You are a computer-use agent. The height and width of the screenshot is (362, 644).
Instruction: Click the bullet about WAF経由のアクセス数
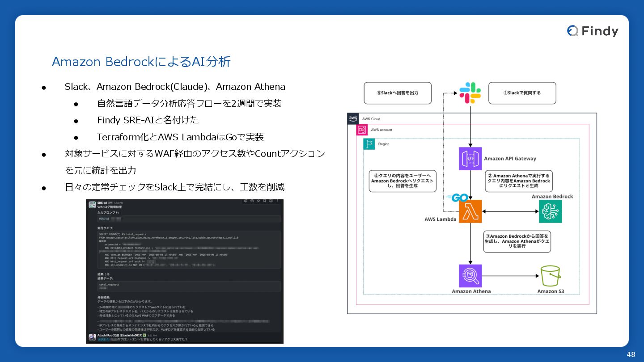[x=195, y=162]
